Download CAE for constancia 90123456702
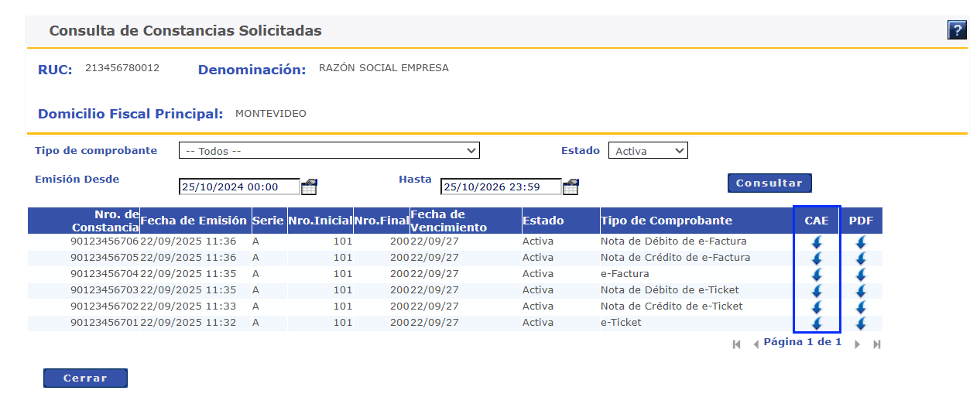 tap(817, 307)
